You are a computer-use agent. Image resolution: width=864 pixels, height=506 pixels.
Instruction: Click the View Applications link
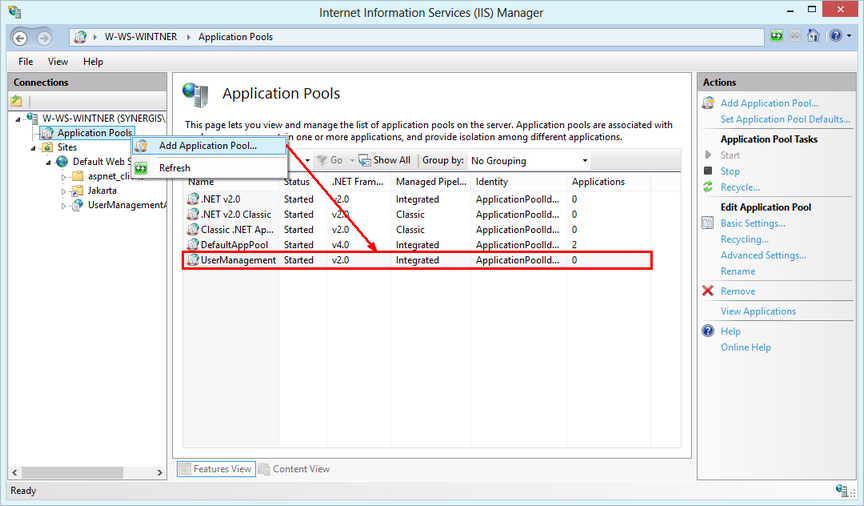point(758,311)
